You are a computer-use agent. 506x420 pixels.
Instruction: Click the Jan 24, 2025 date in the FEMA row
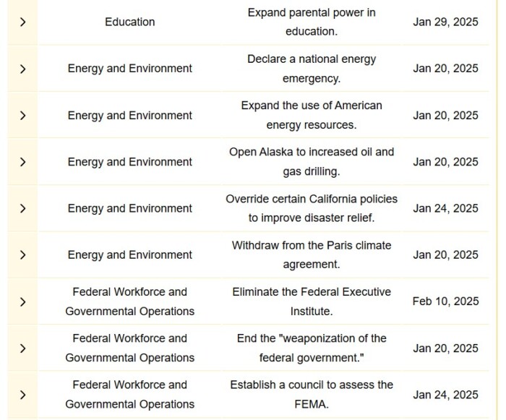click(446, 395)
